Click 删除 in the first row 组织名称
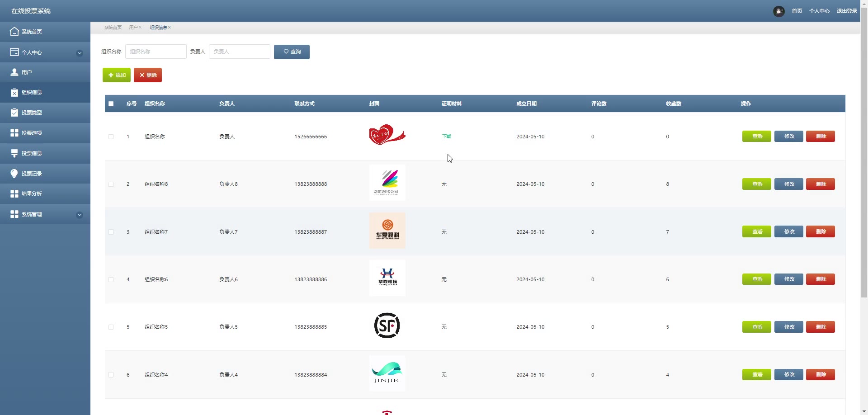 pyautogui.click(x=821, y=136)
